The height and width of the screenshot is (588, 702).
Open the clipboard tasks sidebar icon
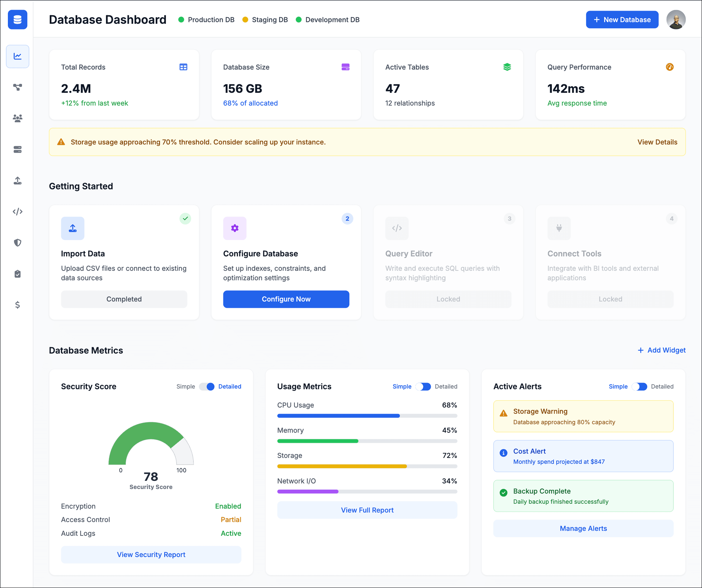[17, 274]
